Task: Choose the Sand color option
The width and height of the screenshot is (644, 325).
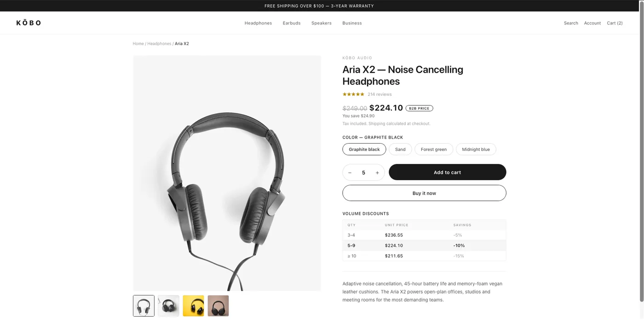Action: (400, 149)
